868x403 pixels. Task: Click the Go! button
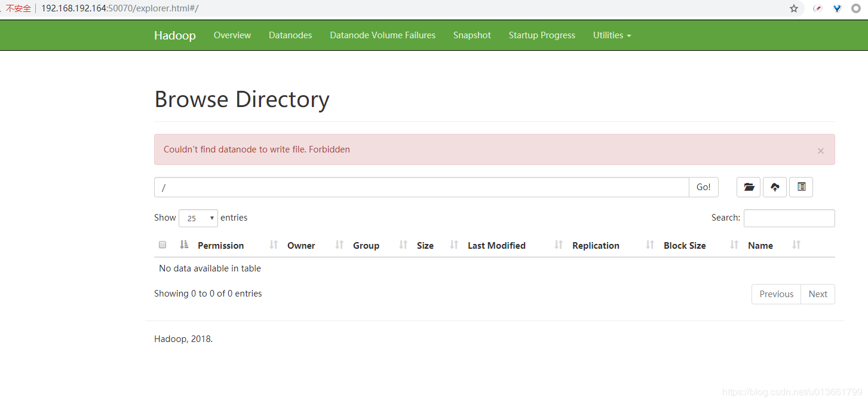(704, 187)
